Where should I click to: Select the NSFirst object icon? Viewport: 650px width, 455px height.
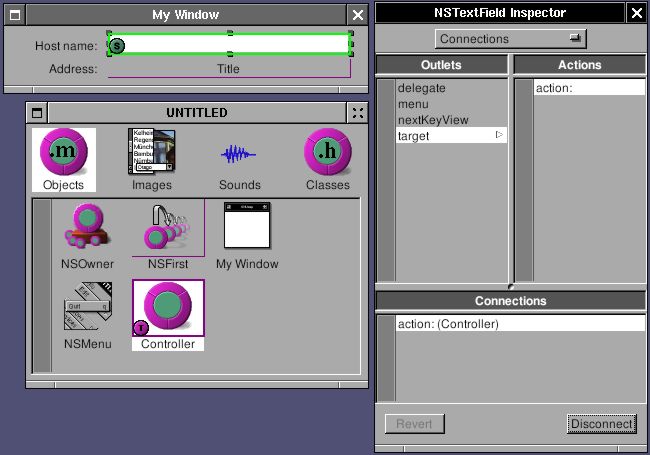coord(168,230)
